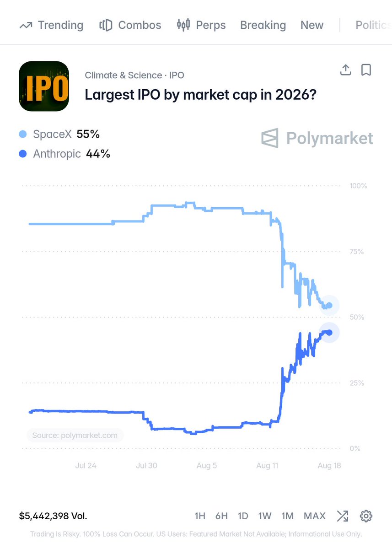Image resolution: width=392 pixels, height=549 pixels.
Task: Click the shuffle arrows icon
Action: (x=342, y=516)
